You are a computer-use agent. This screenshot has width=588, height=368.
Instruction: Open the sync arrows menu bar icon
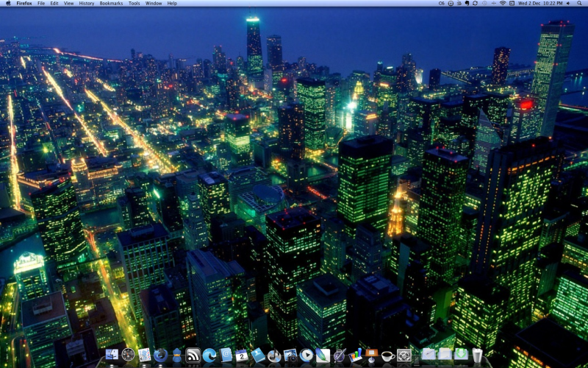point(475,3)
